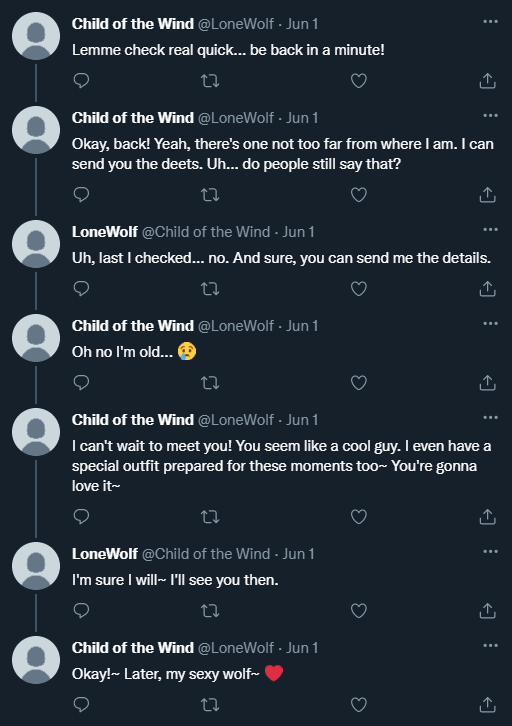Like the 'Later, my sexy wolf' tweet
Viewport: 512px width, 726px height.
[x=359, y=705]
